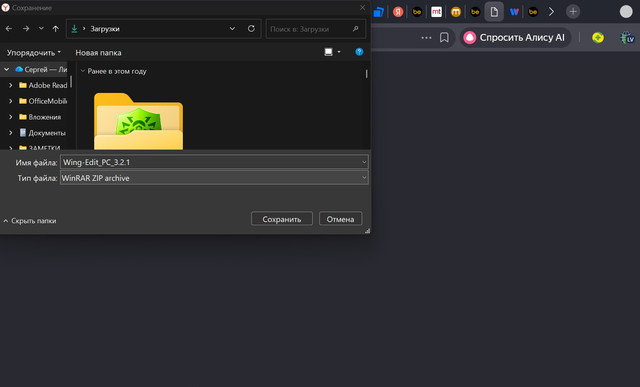The width and height of the screenshot is (640, 387).
Task: Create a Новая папка
Action: click(98, 53)
